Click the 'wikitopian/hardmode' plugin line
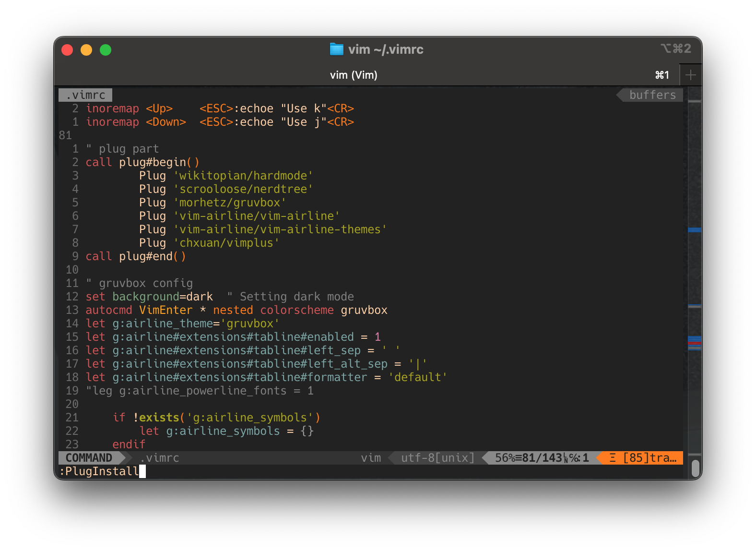756x551 pixels. (x=226, y=176)
